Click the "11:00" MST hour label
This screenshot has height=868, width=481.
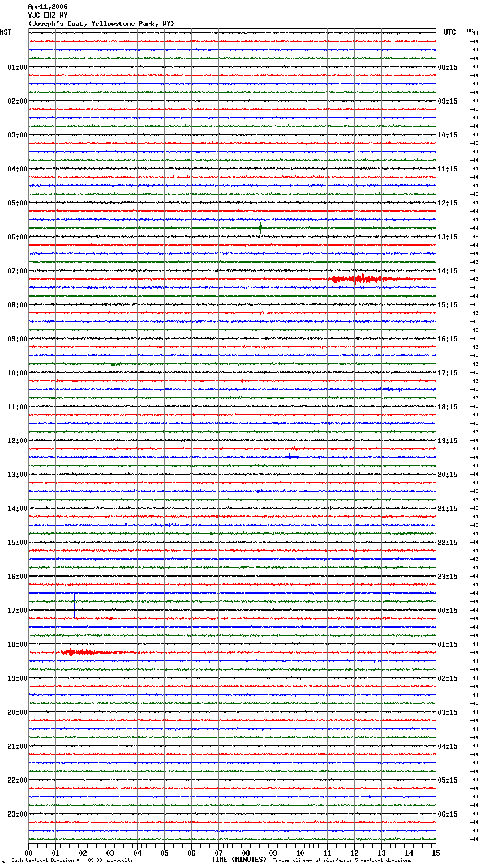[18, 407]
